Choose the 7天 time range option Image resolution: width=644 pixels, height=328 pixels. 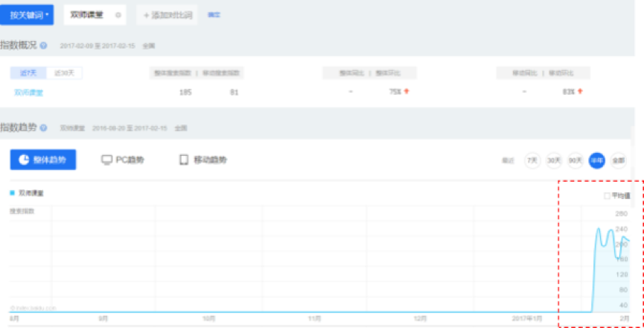click(532, 160)
